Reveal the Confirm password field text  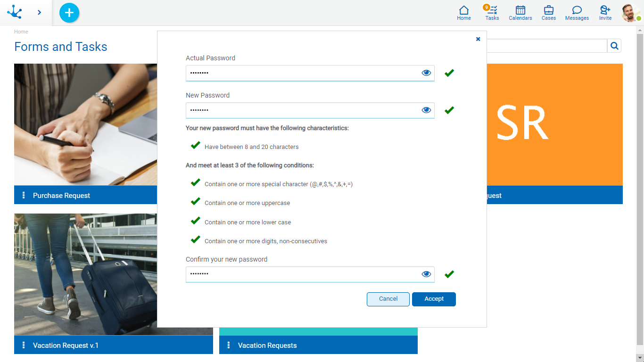(x=426, y=274)
